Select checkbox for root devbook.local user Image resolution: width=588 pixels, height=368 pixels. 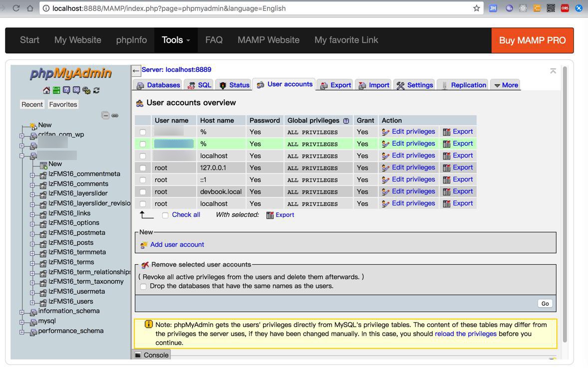[x=142, y=192]
